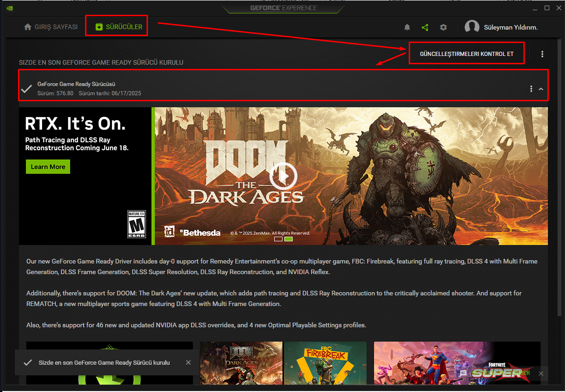Click the installed checkmark on driver row
This screenshot has height=392, width=565.
coord(26,89)
